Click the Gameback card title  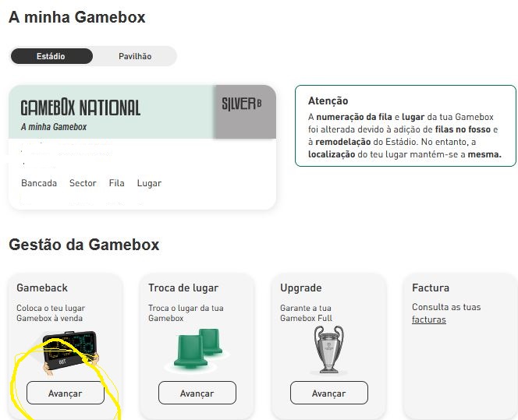(x=42, y=288)
